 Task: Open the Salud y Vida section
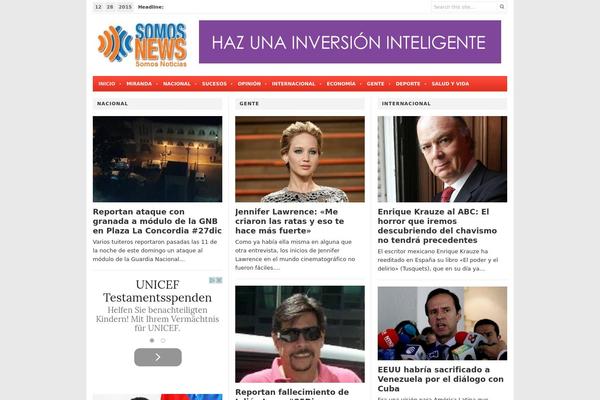coord(450,83)
